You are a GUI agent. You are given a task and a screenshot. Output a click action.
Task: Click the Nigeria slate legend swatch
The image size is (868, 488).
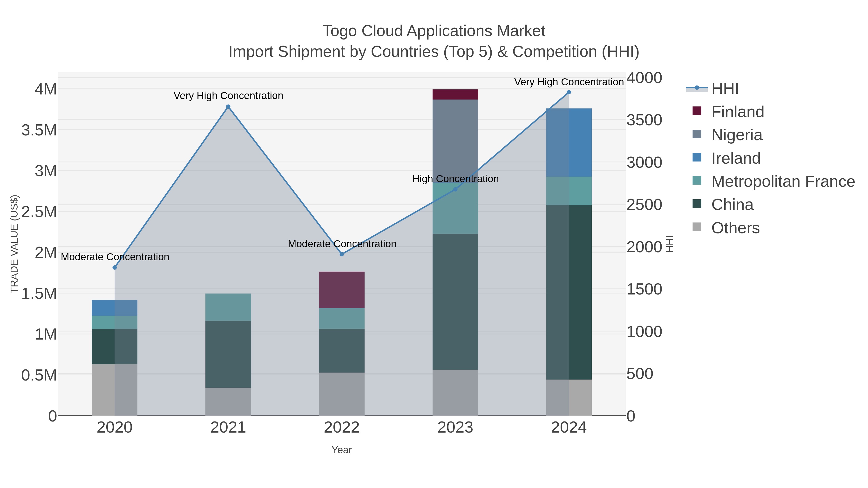697,134
